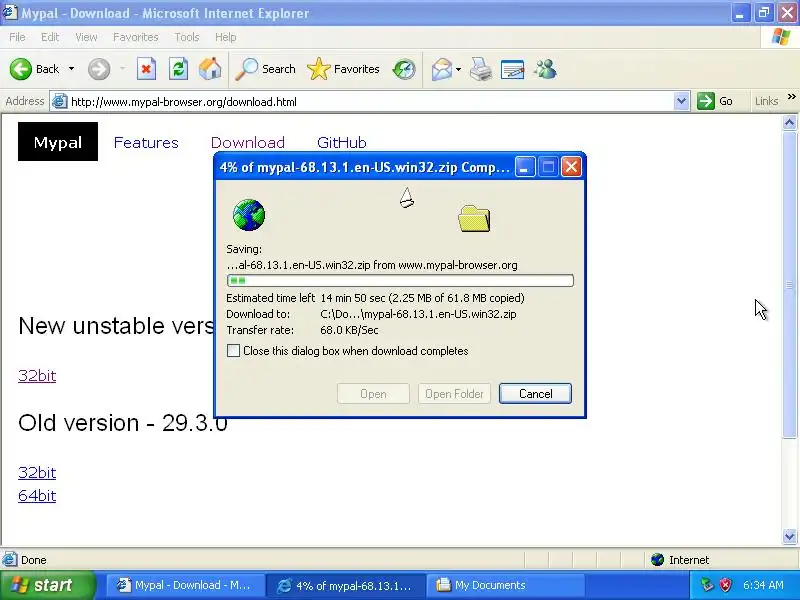Cancel the mypal zip download
Viewport: 800px width, 600px height.
535,393
